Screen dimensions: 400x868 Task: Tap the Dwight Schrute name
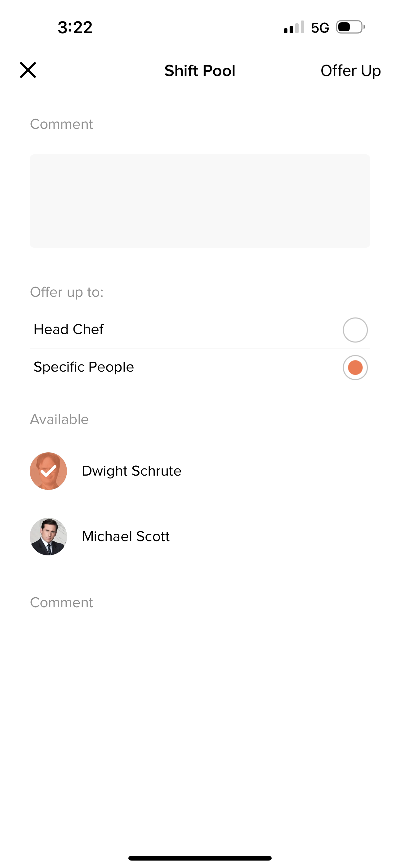coord(132,471)
